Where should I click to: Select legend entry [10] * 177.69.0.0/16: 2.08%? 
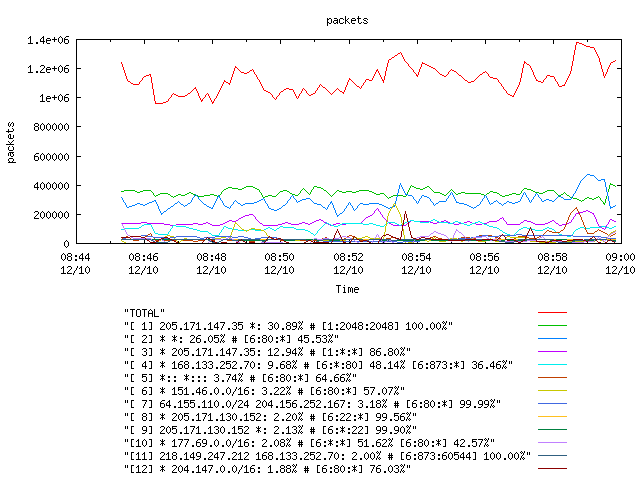click(x=309, y=443)
